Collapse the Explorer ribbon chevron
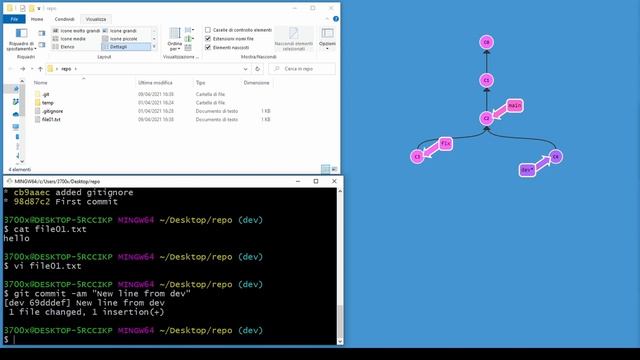 tap(327, 19)
